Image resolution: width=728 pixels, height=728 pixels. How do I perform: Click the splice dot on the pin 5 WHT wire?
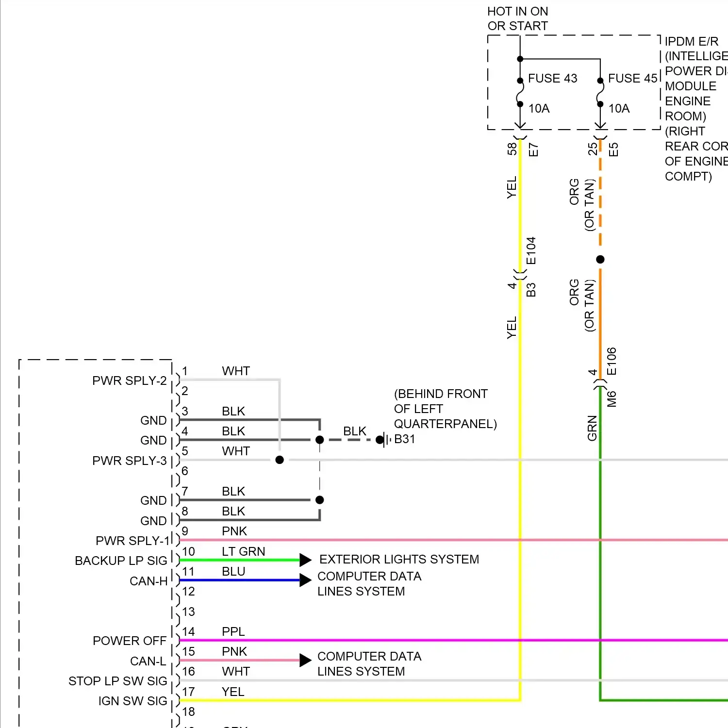pyautogui.click(x=280, y=460)
